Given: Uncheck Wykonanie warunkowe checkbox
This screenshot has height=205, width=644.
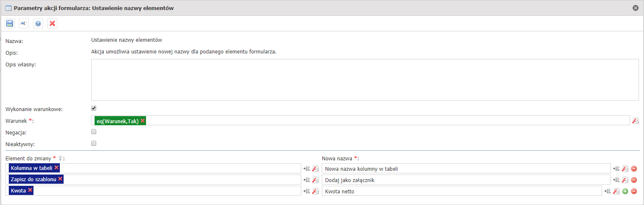Looking at the screenshot, I should [x=94, y=108].
